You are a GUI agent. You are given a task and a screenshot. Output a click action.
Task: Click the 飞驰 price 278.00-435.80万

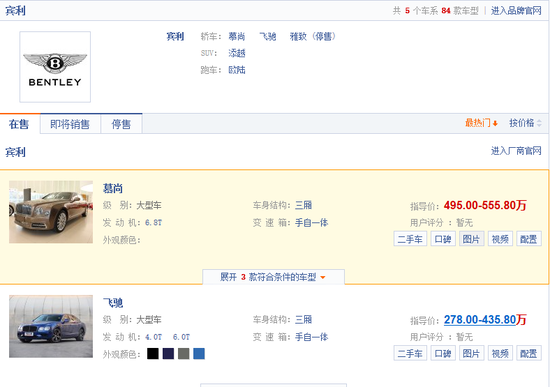tap(485, 320)
